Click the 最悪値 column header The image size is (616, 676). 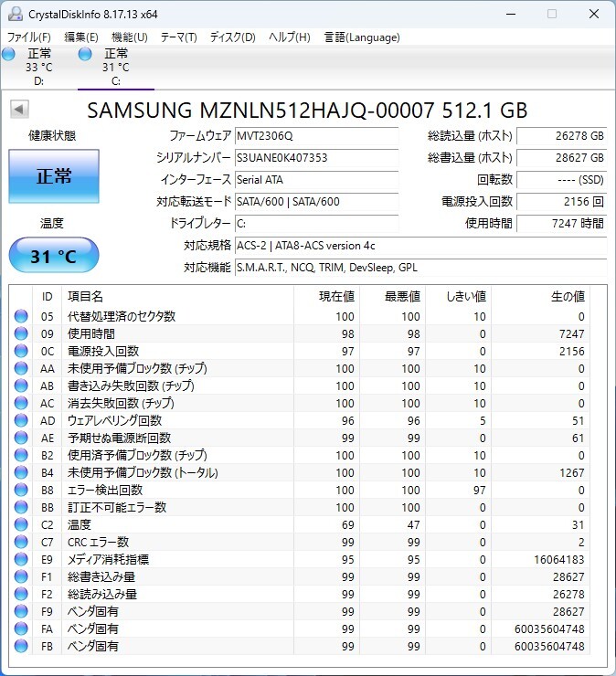[393, 297]
